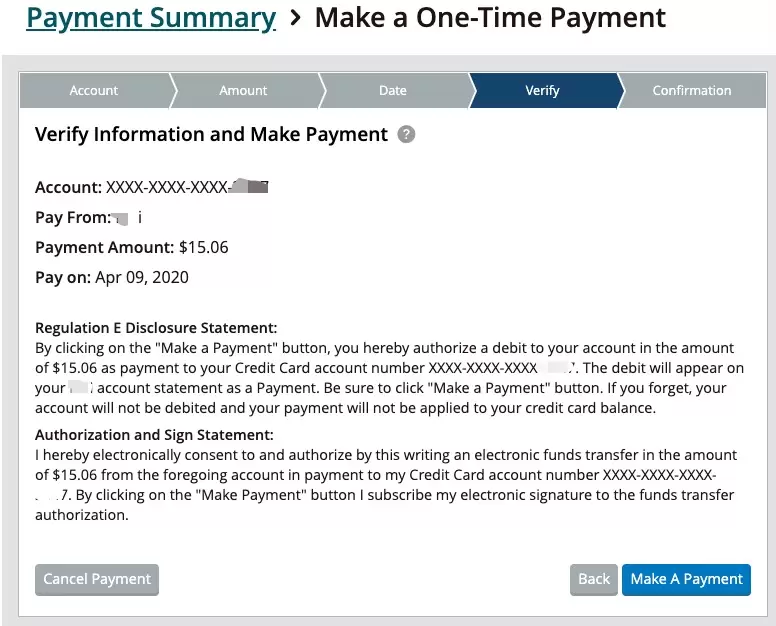The height and width of the screenshot is (626, 776).
Task: Select the masked Account number line
Action: pyautogui.click(x=150, y=187)
